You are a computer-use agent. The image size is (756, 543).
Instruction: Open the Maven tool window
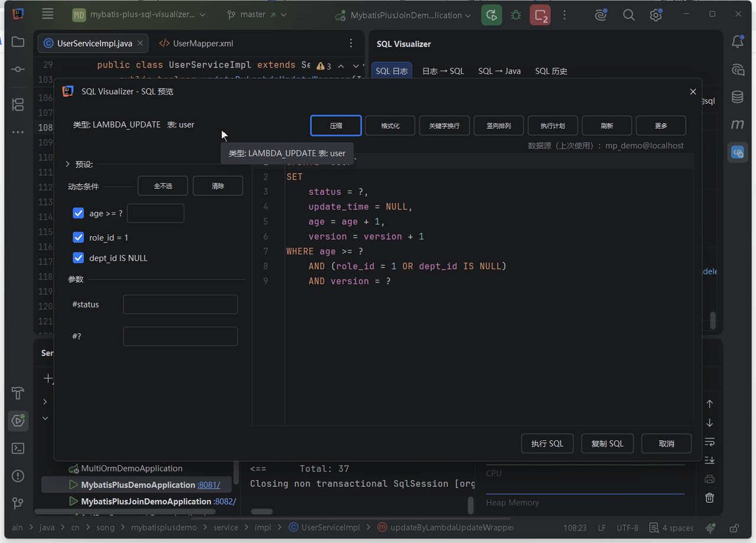tap(738, 125)
